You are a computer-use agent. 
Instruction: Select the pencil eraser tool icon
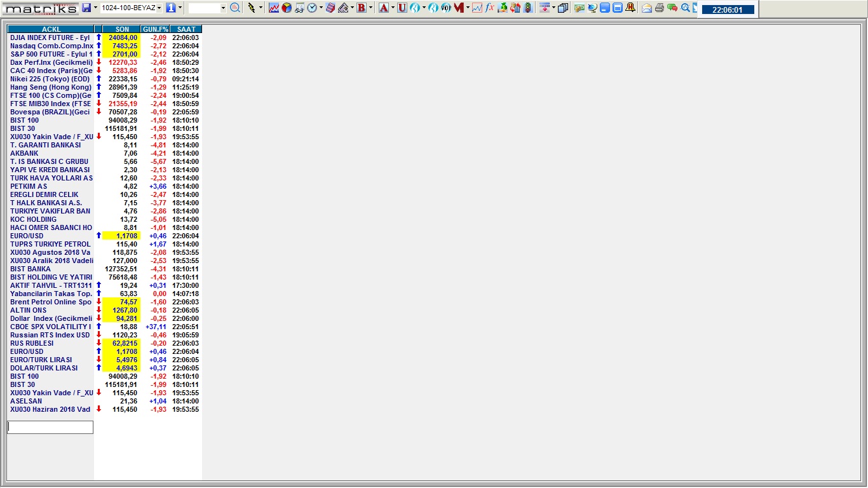tap(343, 8)
